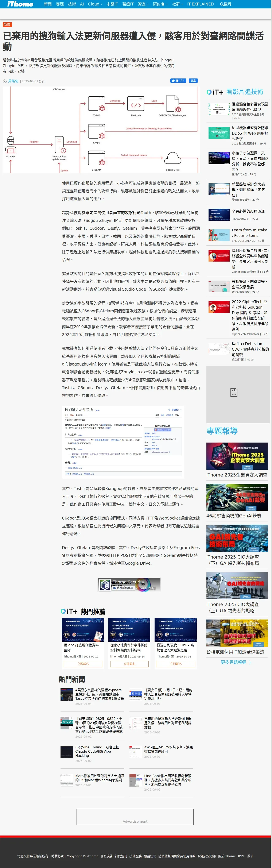272x868 pixels.
Task: Open video 舞動變、關鍵資安、企業永續發展
Action: point(250,284)
